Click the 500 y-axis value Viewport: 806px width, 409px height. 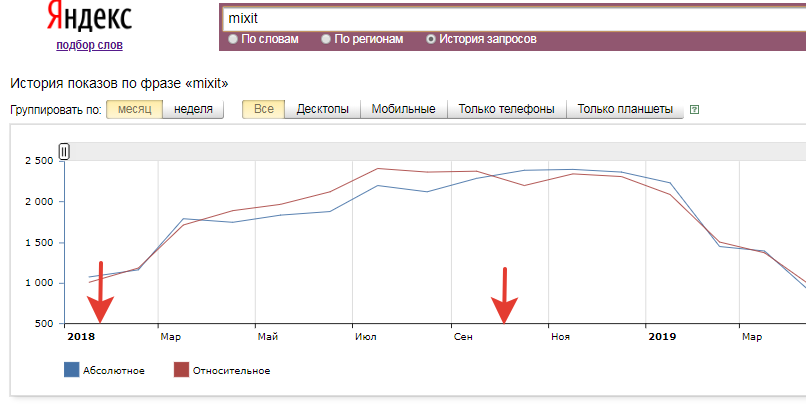pos(44,324)
